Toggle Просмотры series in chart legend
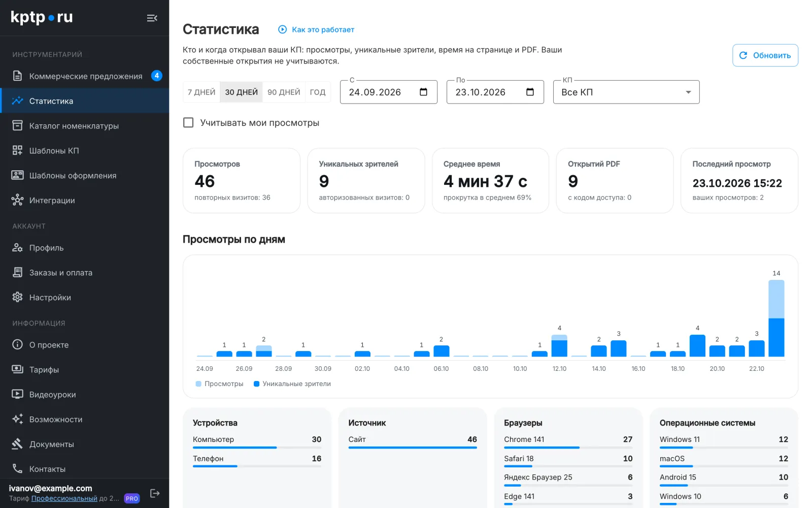Screen dimensions: 812x508 coord(220,384)
